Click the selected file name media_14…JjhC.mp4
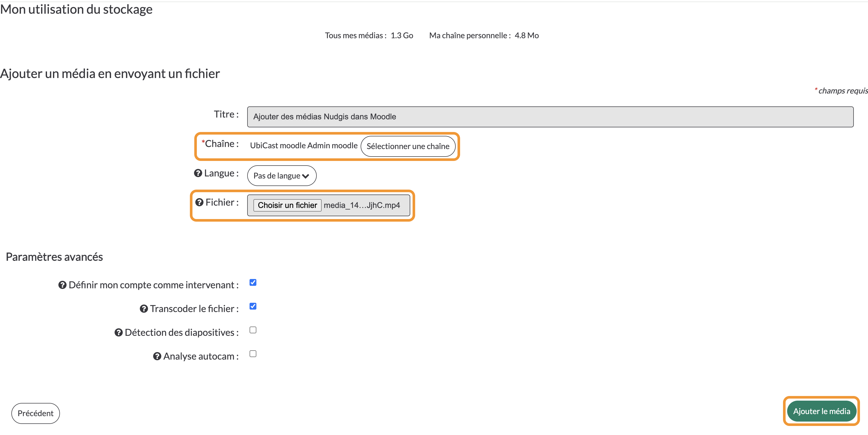 pyautogui.click(x=362, y=205)
